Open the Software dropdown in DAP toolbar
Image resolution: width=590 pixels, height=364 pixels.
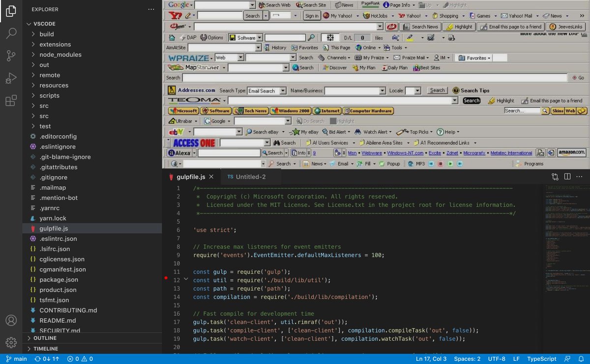point(260,38)
